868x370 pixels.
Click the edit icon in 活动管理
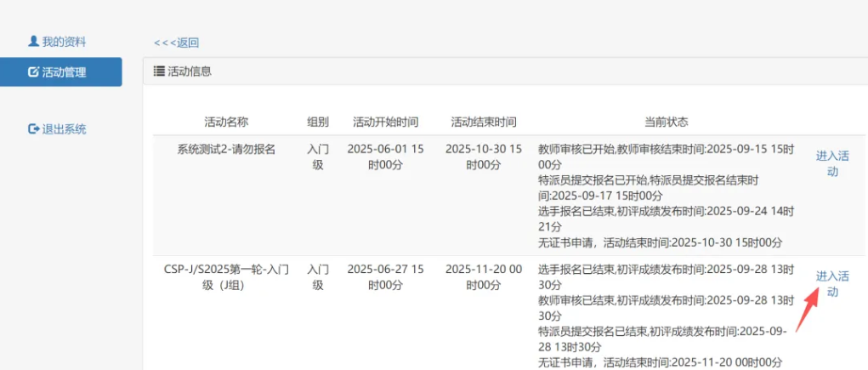click(x=33, y=72)
